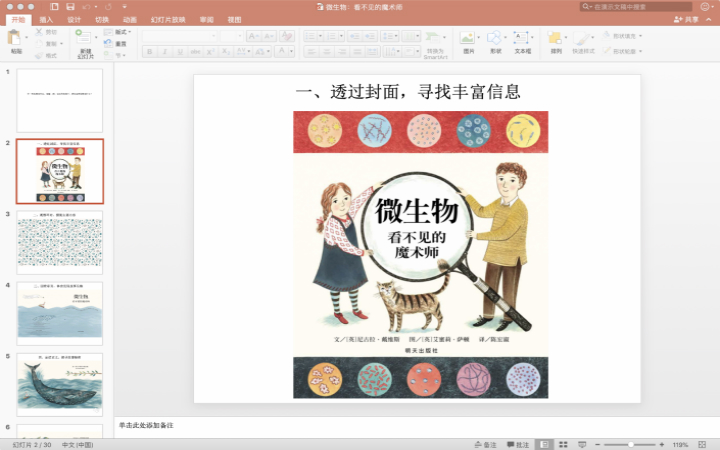Open Shape Fill (形状填充) dropdown
The height and width of the screenshot is (450, 720).
(x=622, y=36)
